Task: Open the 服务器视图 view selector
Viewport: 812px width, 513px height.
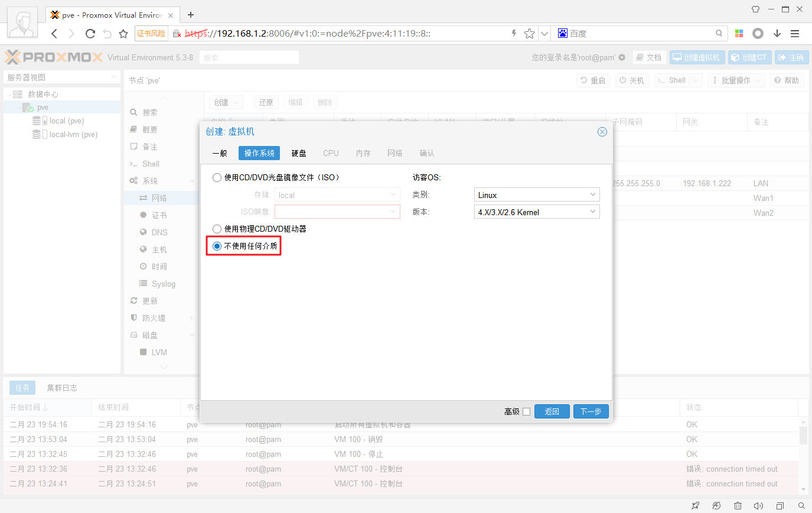Action: click(62, 77)
